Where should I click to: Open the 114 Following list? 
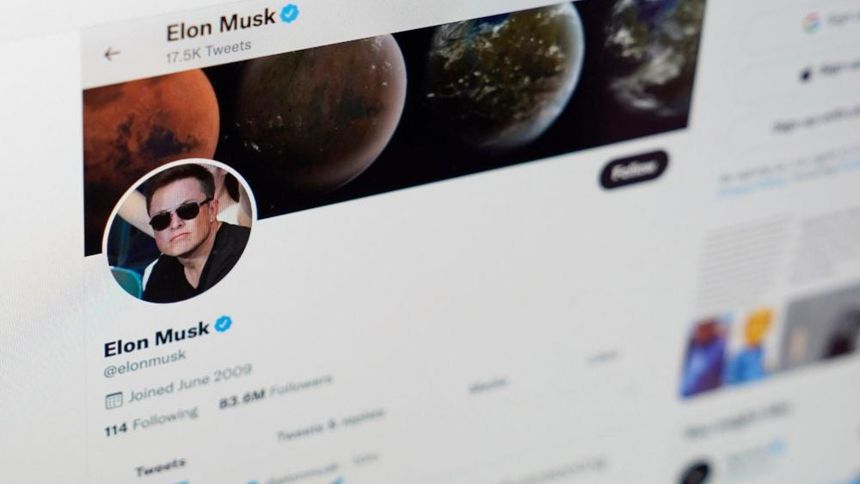click(x=151, y=421)
